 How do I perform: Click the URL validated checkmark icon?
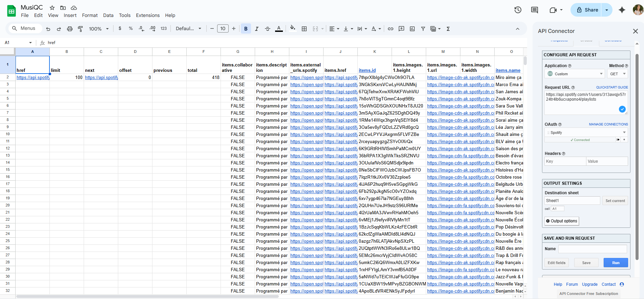pos(622,109)
